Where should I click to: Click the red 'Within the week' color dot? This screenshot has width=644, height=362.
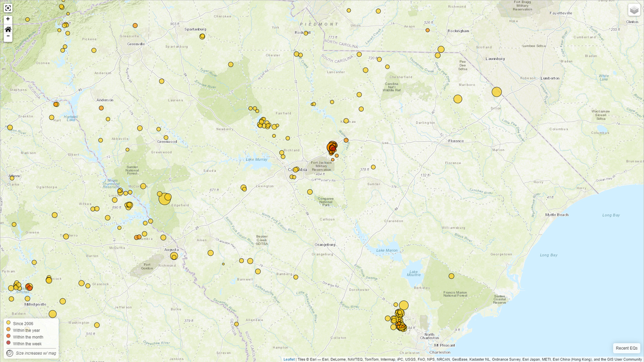[7, 343]
